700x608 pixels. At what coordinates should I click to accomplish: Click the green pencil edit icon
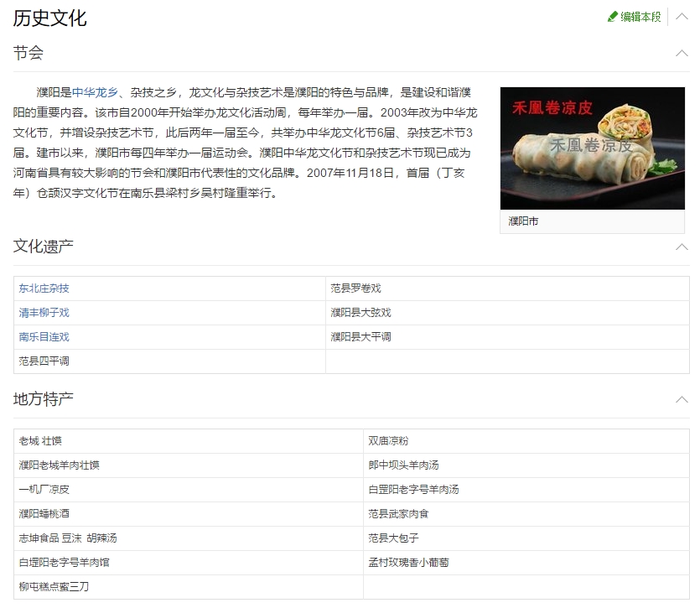pyautogui.click(x=612, y=17)
